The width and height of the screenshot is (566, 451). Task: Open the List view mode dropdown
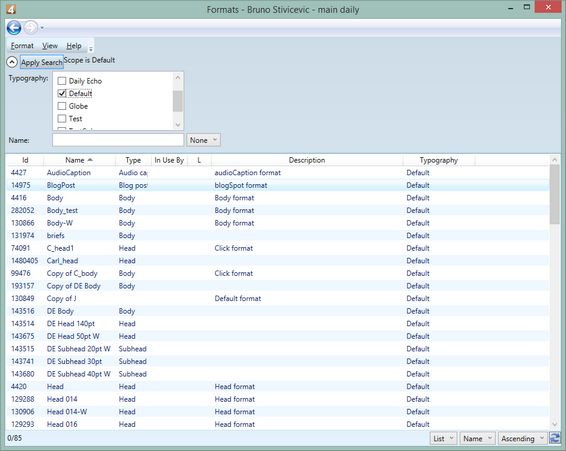tap(443, 438)
